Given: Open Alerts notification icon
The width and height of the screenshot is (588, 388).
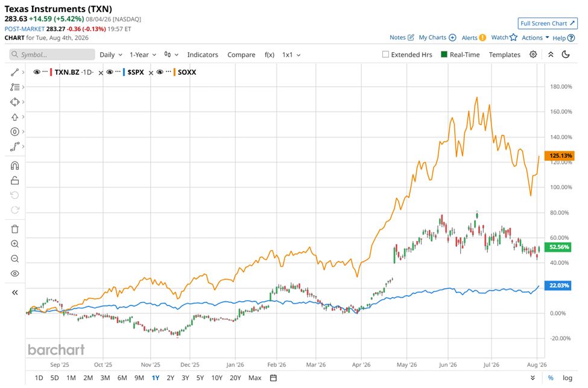Looking at the screenshot, I should pyautogui.click(x=482, y=37).
